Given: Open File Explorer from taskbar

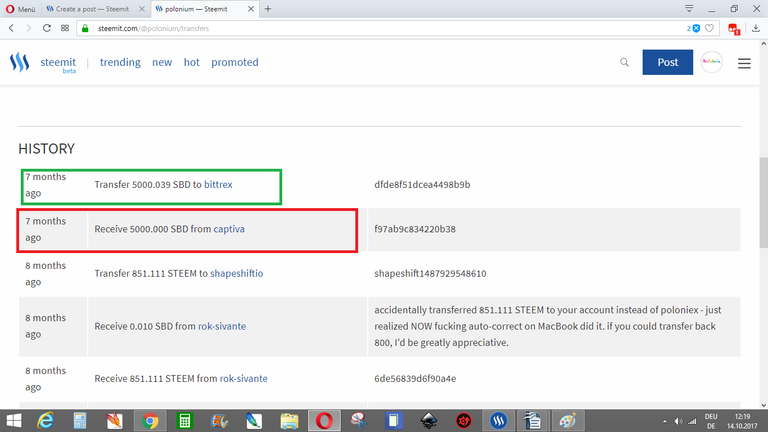Looking at the screenshot, I should click(x=289, y=421).
